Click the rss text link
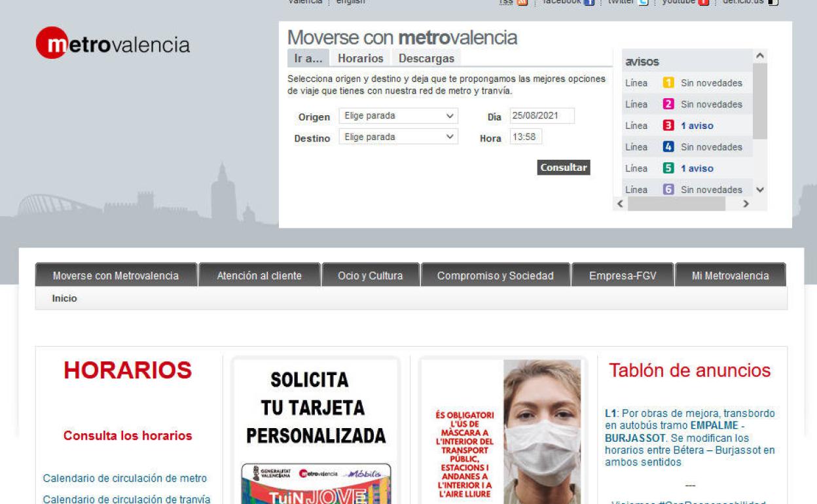Screen dimensions: 817x504 point(506,3)
